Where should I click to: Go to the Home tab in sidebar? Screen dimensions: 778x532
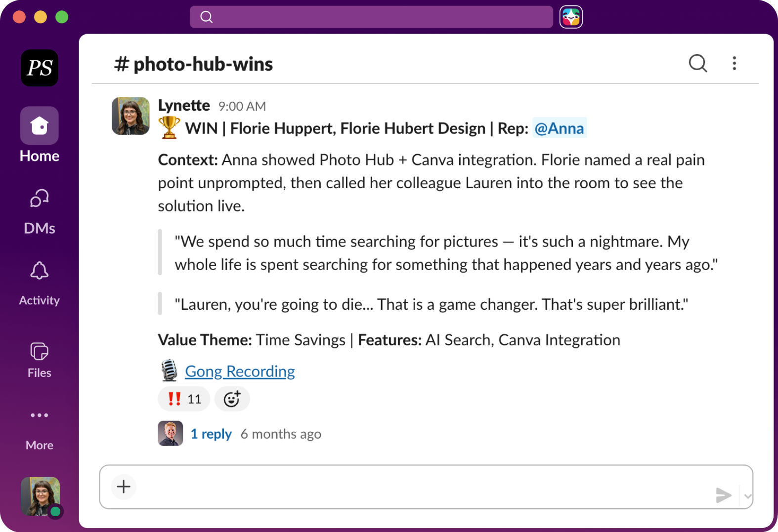click(x=40, y=135)
